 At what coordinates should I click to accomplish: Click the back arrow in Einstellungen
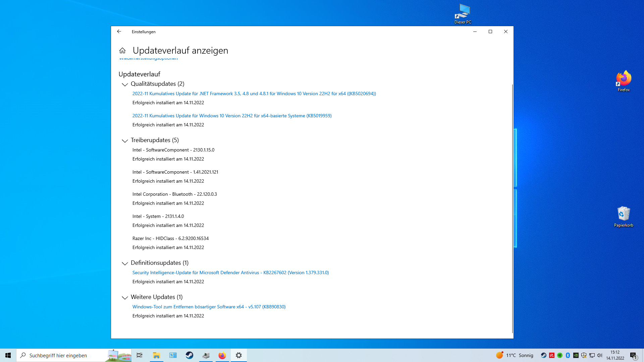click(119, 32)
